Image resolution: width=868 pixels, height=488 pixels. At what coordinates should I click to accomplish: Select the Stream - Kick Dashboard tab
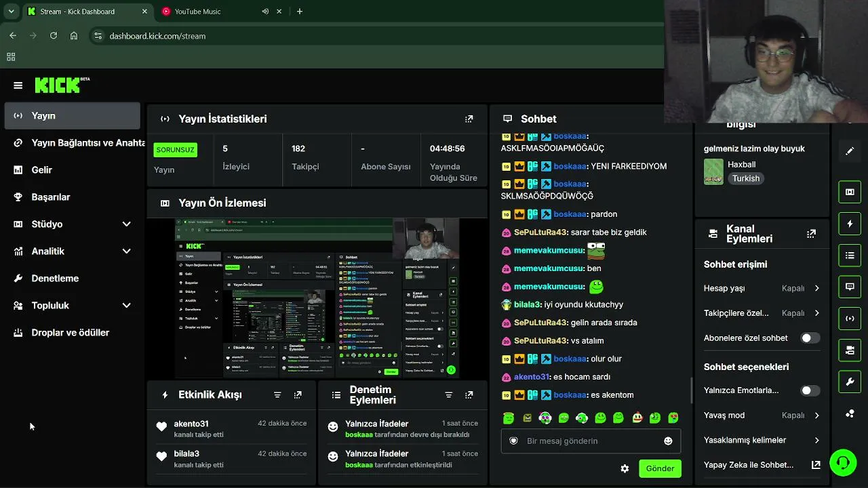pos(88,12)
